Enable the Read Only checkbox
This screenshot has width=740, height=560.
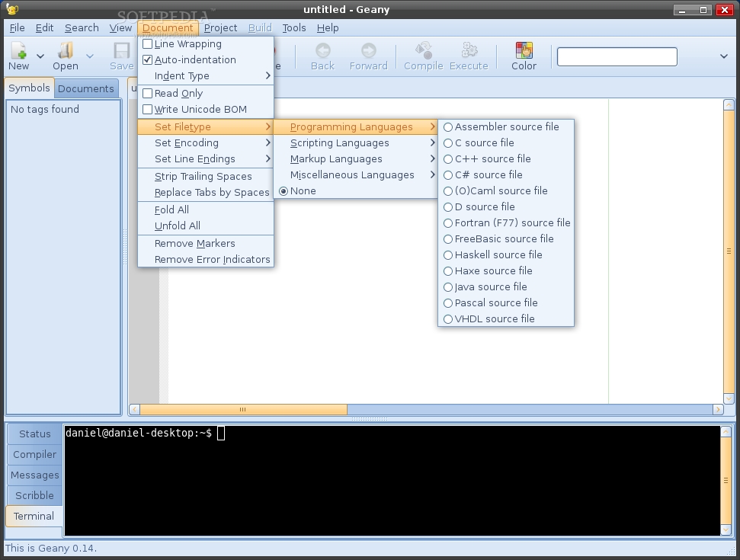click(x=147, y=94)
